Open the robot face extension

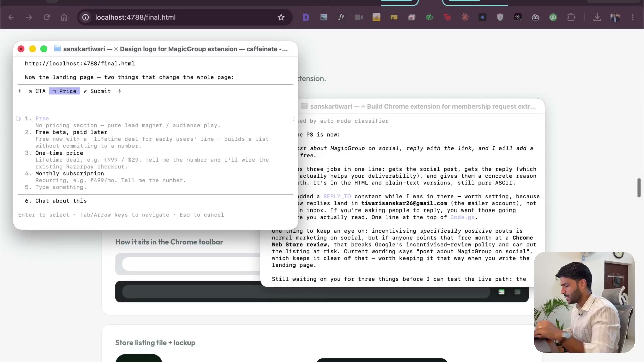536,17
